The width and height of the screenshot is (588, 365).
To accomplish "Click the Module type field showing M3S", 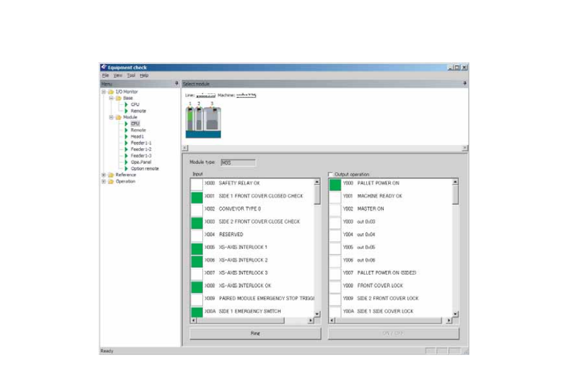I will tap(238, 163).
